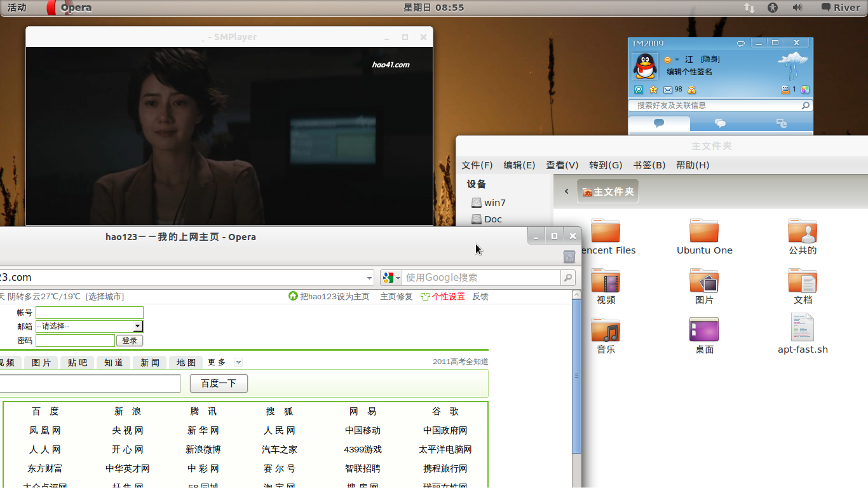Viewport: 868px width, 488px height.
Task: Open the Opera address bar history dropdown
Action: 370,278
